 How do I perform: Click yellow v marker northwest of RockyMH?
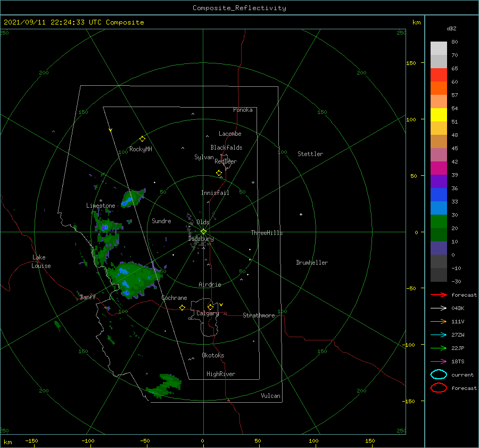coord(111,130)
